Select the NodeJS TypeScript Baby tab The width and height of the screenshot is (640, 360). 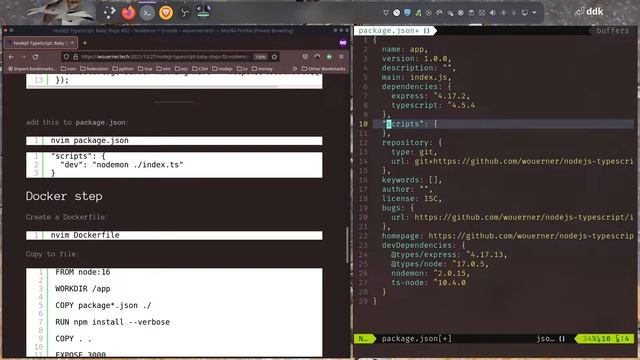(x=40, y=43)
